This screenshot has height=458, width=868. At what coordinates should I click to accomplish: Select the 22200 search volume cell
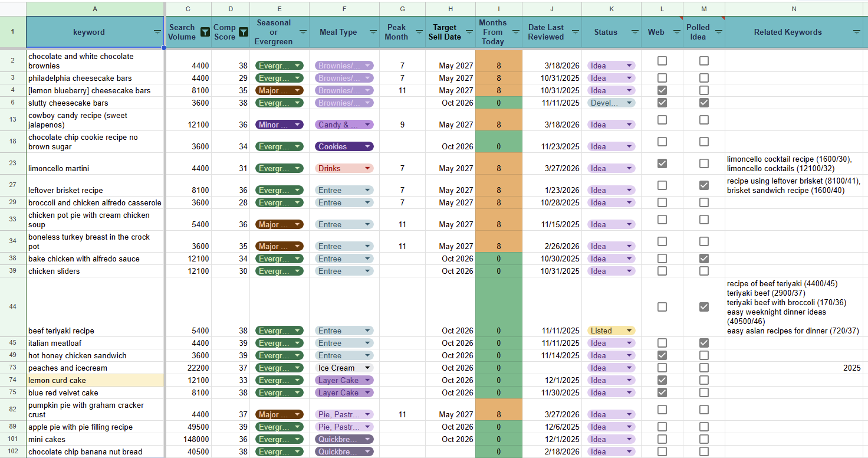pos(189,368)
